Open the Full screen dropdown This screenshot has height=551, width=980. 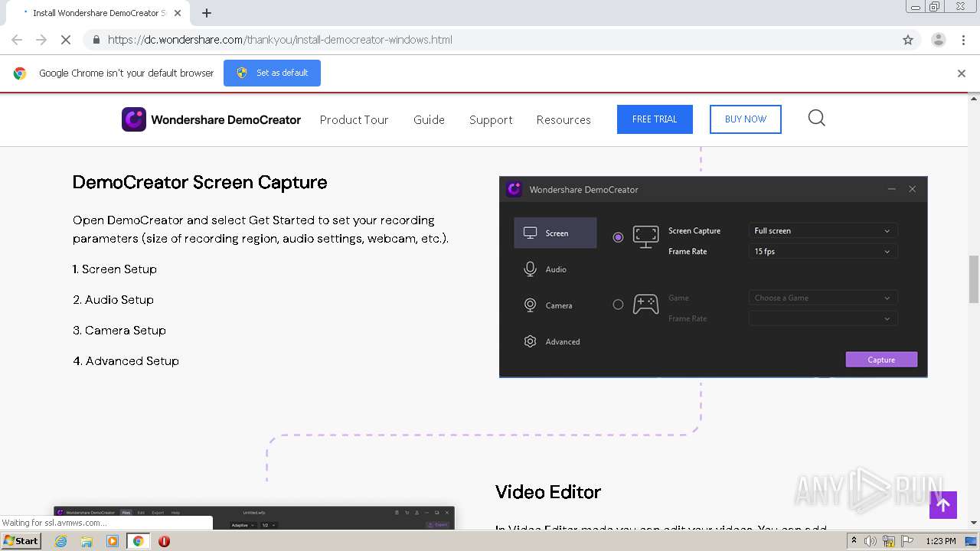(x=823, y=230)
